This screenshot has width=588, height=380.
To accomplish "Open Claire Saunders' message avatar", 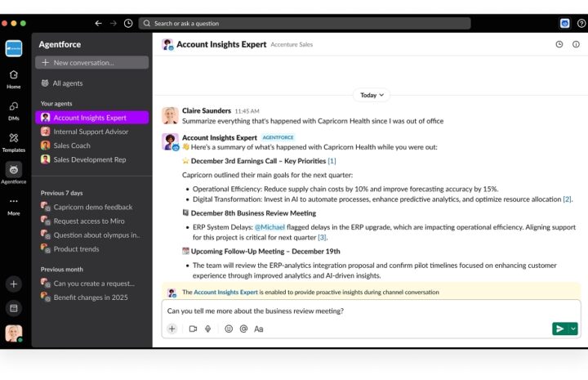I will click(170, 115).
